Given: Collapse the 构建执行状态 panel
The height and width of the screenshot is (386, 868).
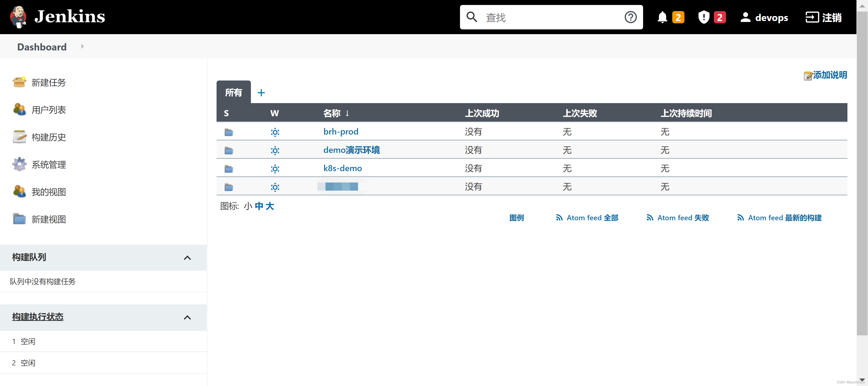Looking at the screenshot, I should pos(187,317).
